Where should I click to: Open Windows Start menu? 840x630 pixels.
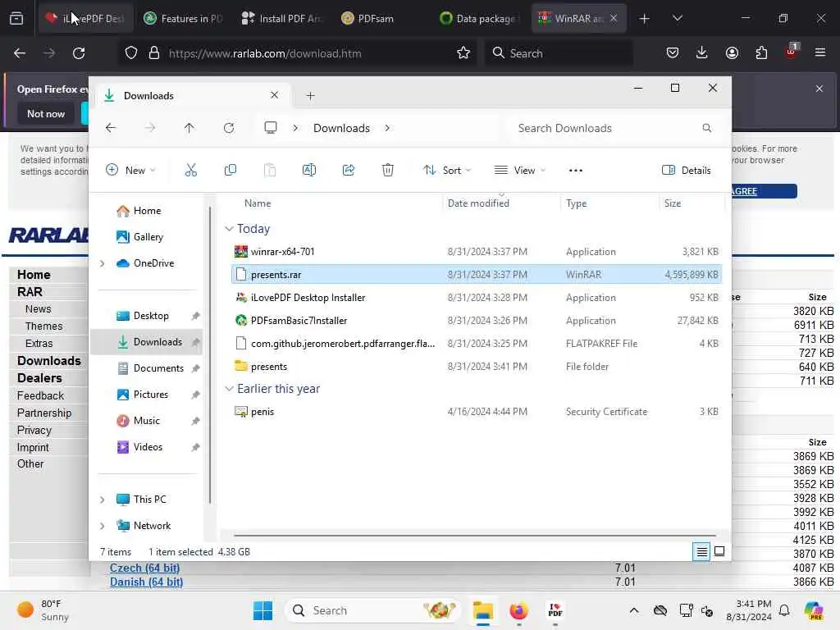tap(262, 610)
